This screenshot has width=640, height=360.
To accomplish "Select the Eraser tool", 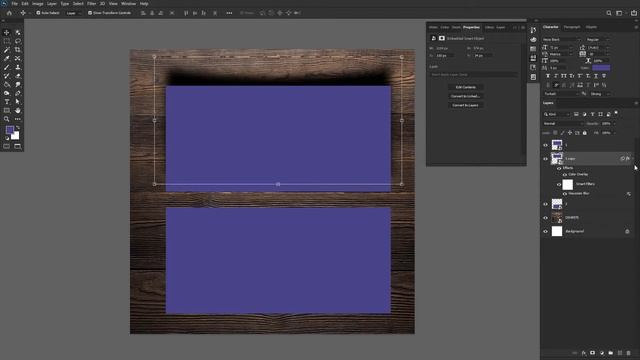I will click(x=18, y=76).
